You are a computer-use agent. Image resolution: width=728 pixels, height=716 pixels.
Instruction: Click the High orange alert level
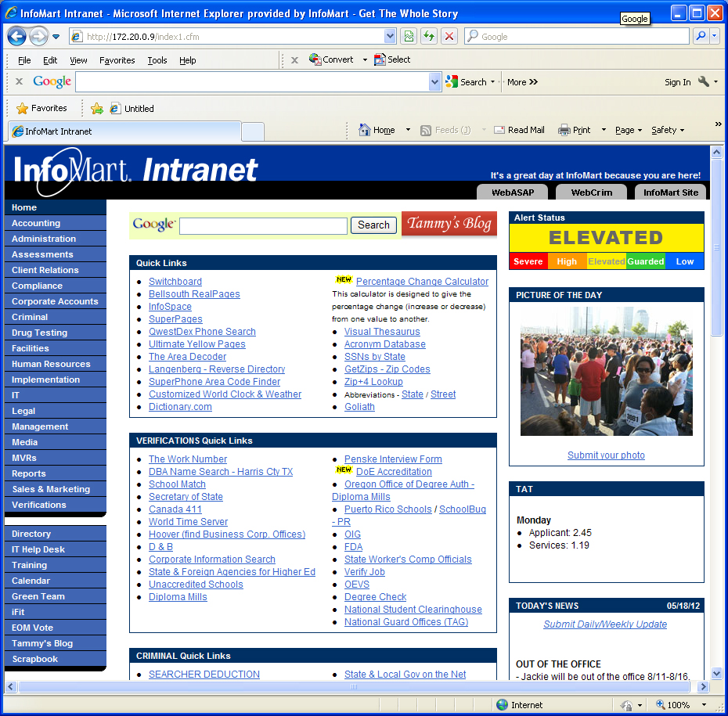(x=567, y=261)
